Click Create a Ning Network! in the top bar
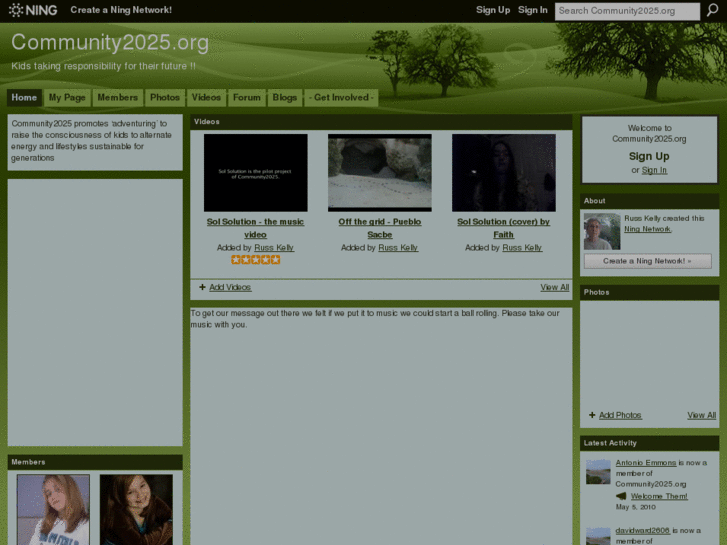727x545 pixels. pos(121,10)
